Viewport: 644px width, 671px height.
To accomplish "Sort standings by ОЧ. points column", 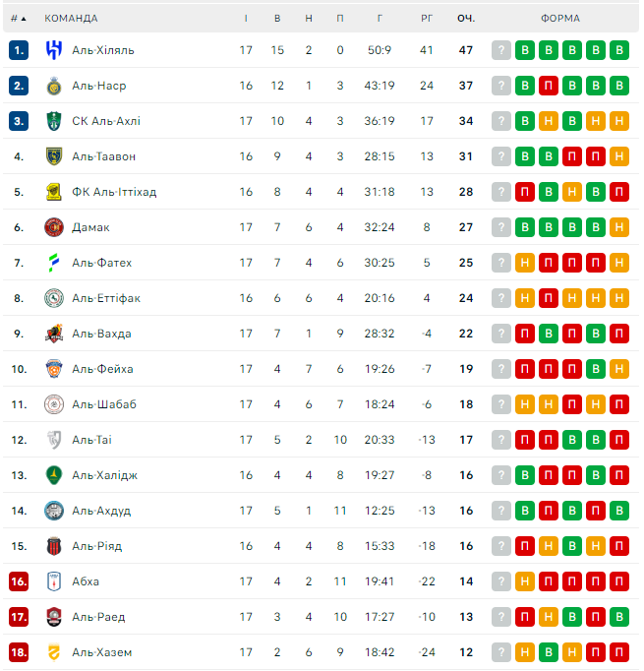I will tap(466, 18).
